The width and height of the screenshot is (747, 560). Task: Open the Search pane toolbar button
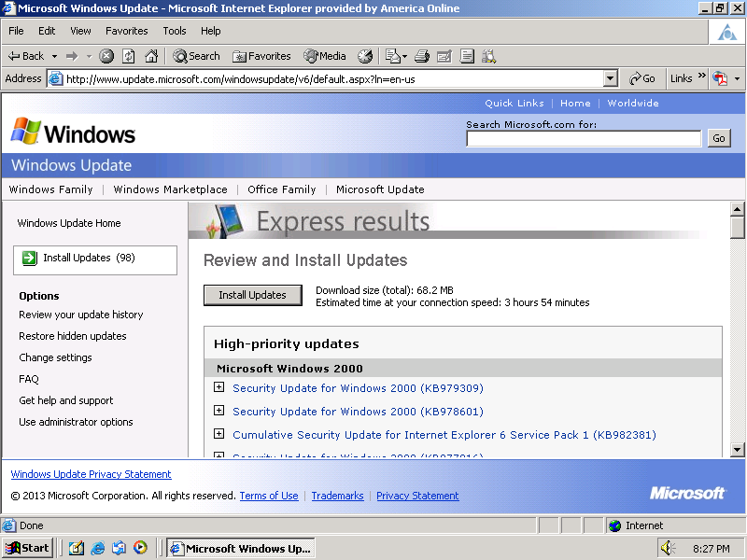point(196,56)
